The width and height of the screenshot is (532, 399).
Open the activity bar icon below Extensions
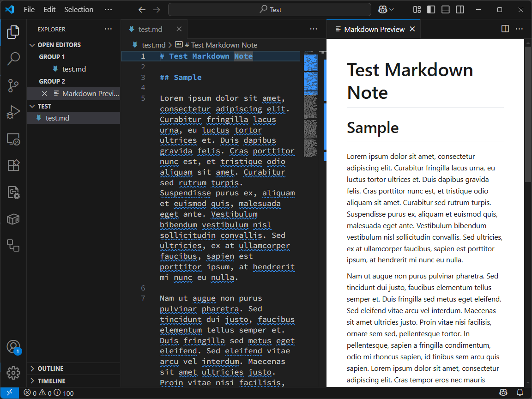pos(13,193)
